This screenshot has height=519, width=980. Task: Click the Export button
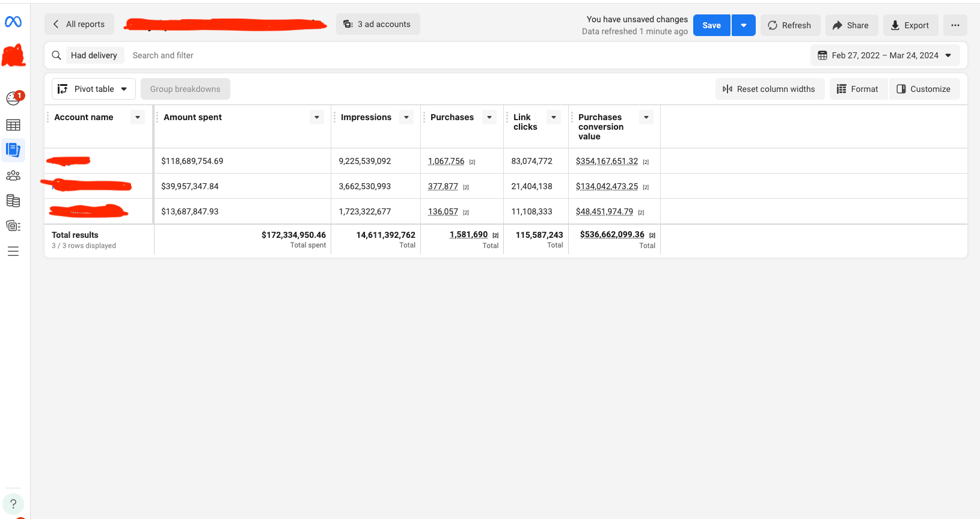point(910,25)
